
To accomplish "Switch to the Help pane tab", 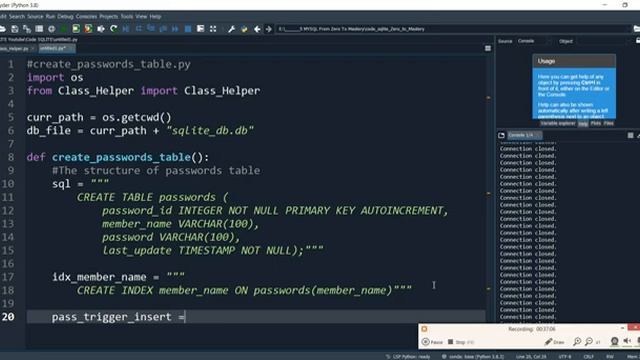I will [583, 123].
